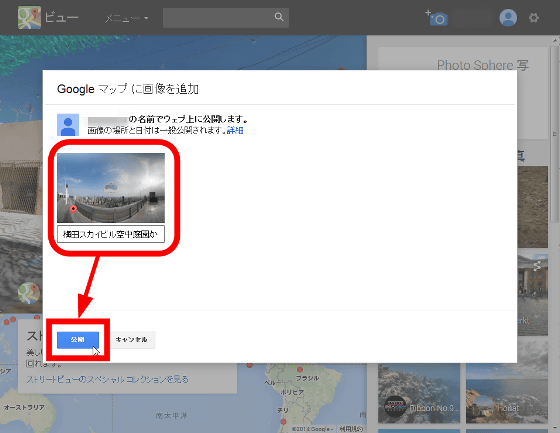Click the Photo Sphere heading in sidebar
Screen dimensions: 560x433
pos(482,65)
